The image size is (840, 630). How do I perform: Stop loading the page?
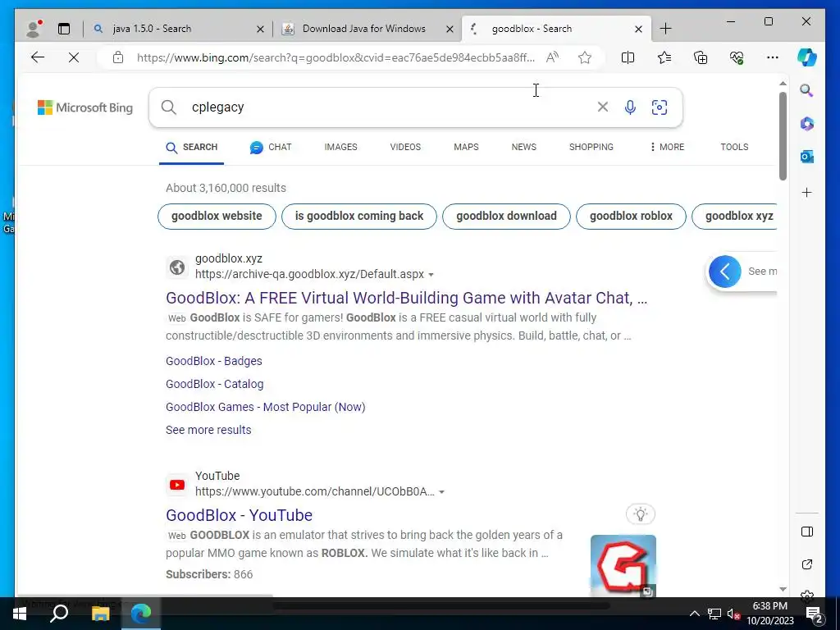click(x=74, y=57)
